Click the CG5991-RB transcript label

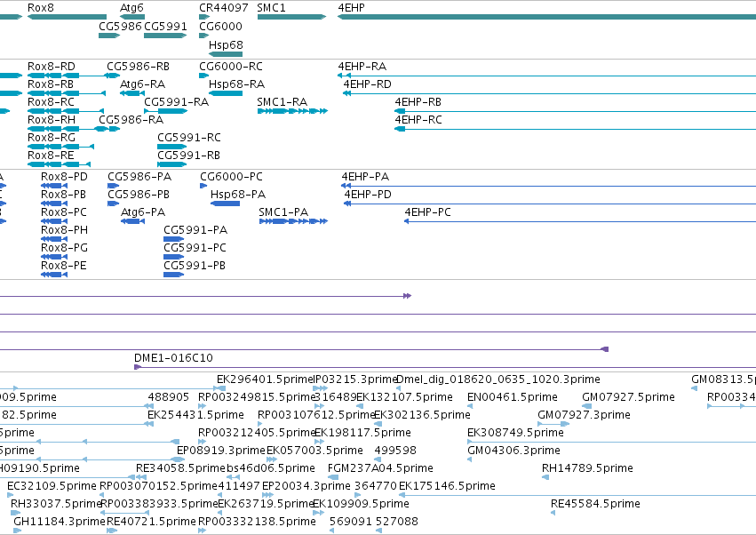point(188,156)
